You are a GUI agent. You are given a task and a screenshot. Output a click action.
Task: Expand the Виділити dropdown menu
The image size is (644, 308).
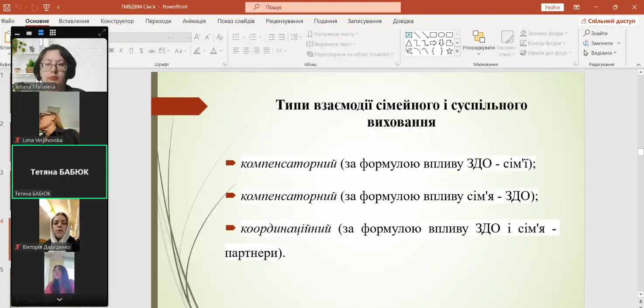[615, 53]
